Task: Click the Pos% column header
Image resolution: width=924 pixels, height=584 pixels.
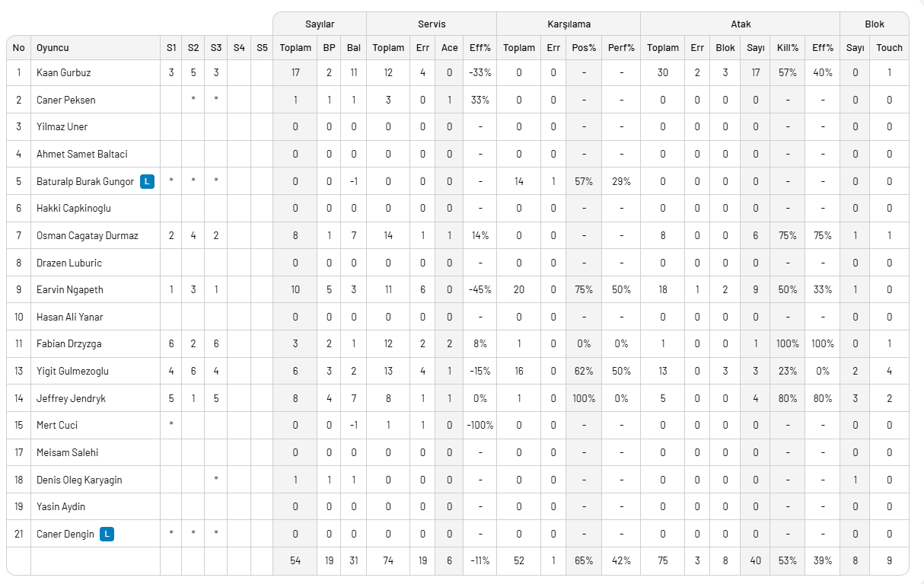Action: click(584, 48)
